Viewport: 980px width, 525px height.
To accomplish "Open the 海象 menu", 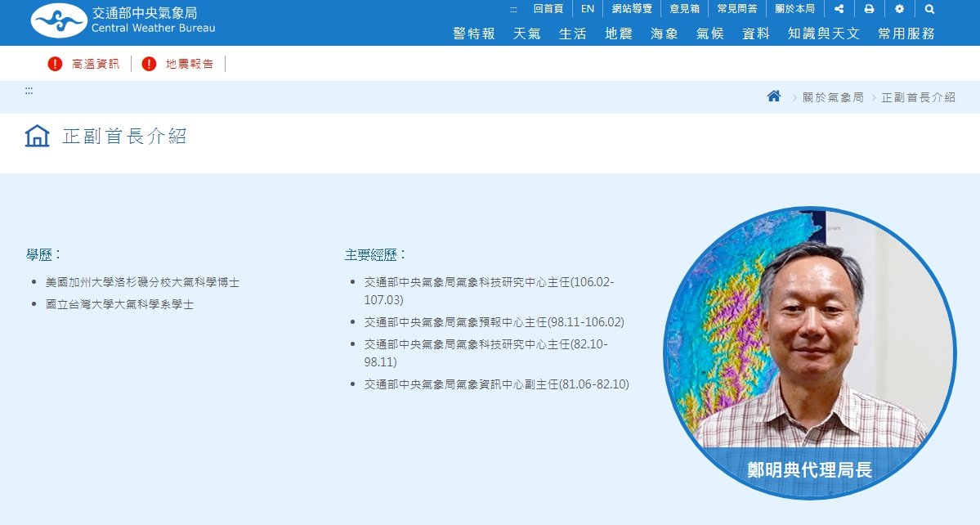I will [665, 34].
